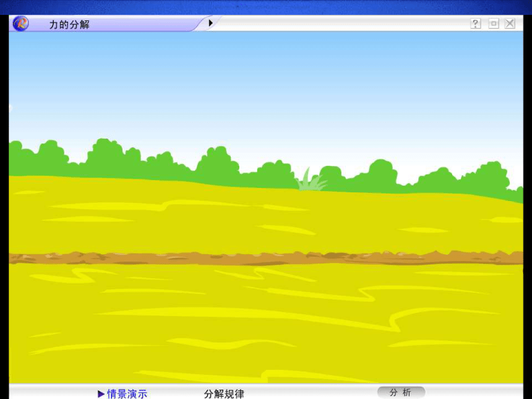Click the restore window square icon

494,24
